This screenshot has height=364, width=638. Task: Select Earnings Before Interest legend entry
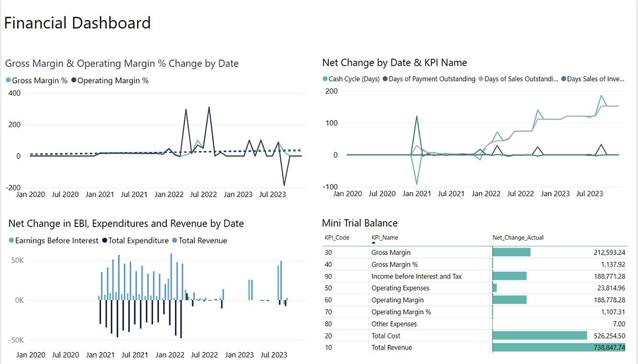point(53,240)
